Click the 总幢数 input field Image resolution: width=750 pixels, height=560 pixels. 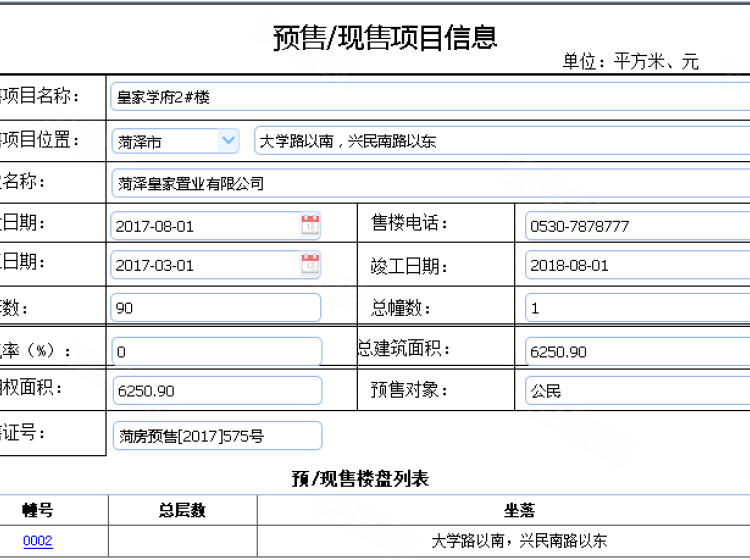tap(636, 308)
